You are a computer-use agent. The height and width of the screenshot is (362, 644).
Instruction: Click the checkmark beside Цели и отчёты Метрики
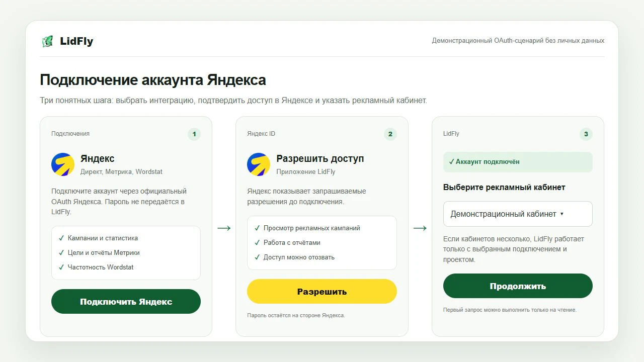point(61,253)
